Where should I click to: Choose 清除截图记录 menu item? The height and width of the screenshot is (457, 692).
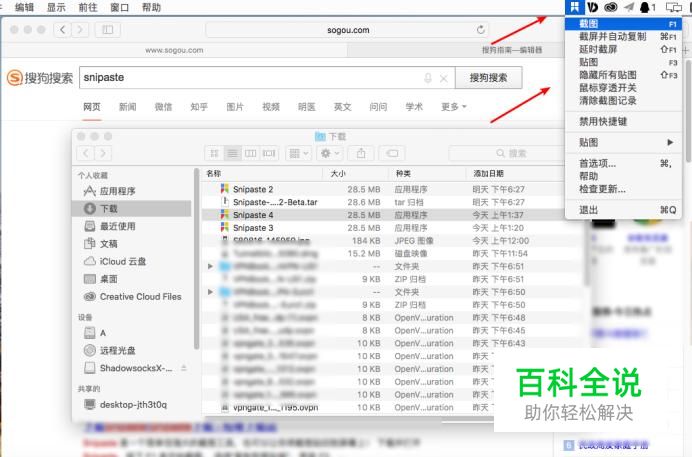(x=623, y=101)
